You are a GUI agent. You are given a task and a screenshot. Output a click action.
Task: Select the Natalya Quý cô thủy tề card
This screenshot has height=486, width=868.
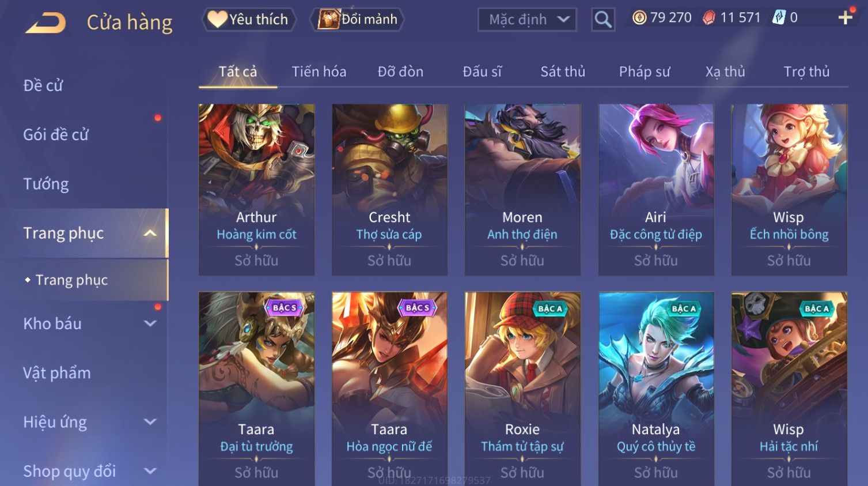click(x=656, y=389)
